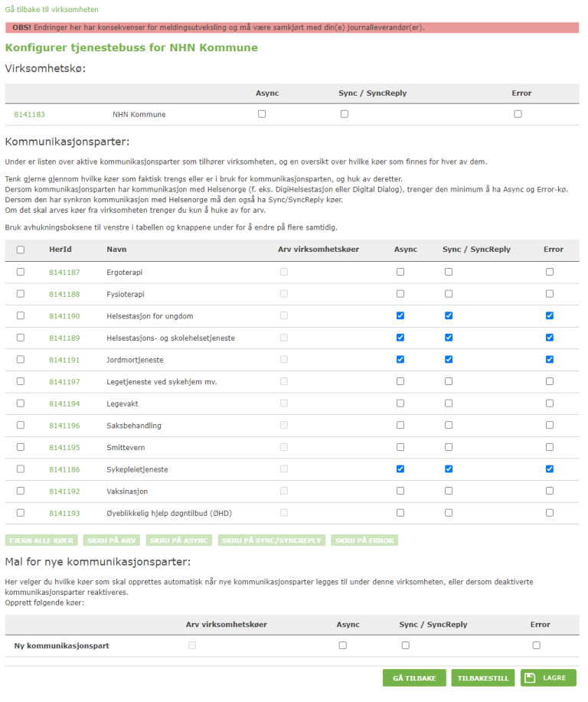The height and width of the screenshot is (702, 588).
Task: Go back via 'Gå tilbake til virksomheten' link
Action: pos(51,9)
